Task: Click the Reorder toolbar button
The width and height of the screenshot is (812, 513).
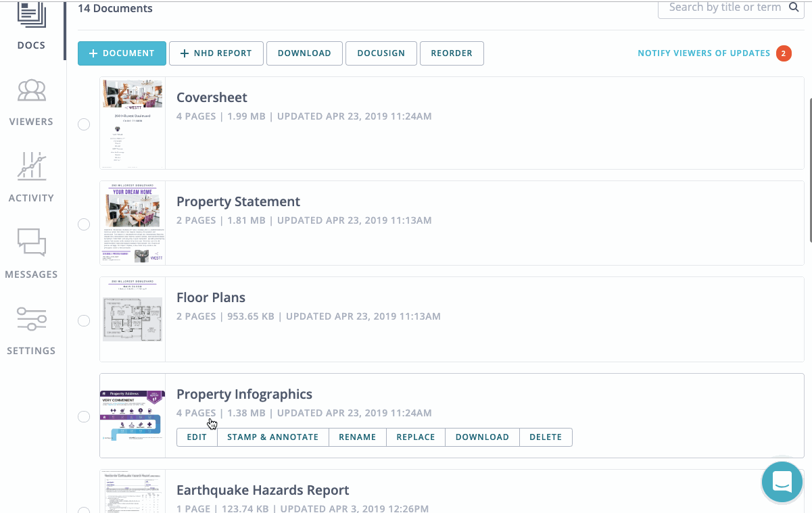Action: (x=452, y=53)
